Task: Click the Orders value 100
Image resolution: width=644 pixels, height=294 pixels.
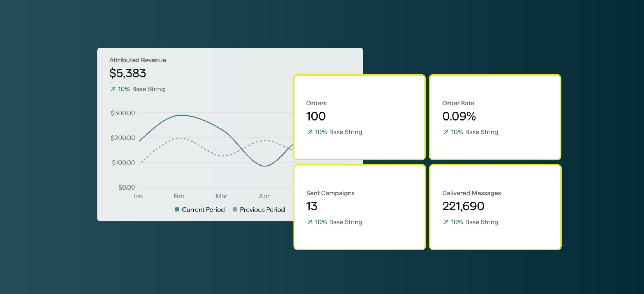Action: 316,116
